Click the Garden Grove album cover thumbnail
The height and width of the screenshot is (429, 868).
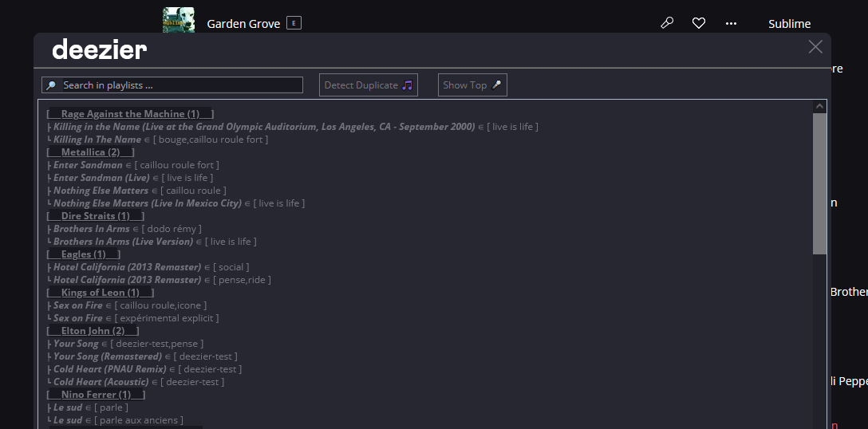point(178,20)
